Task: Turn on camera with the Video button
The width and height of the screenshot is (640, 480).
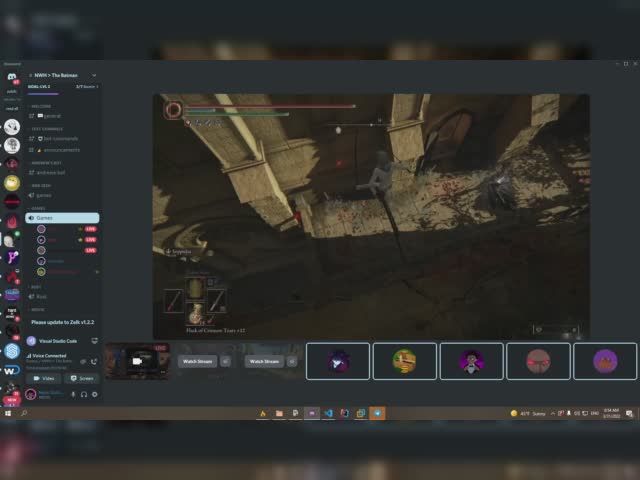Action: [44, 378]
